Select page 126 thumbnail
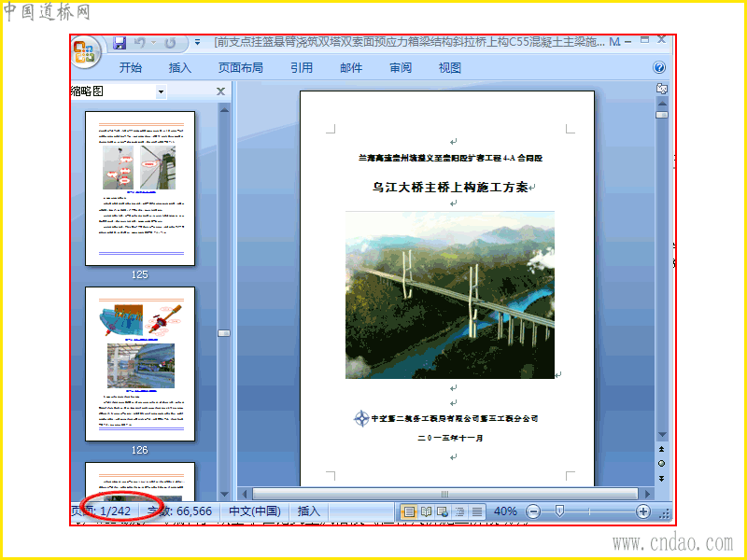The image size is (747, 560). 140,364
